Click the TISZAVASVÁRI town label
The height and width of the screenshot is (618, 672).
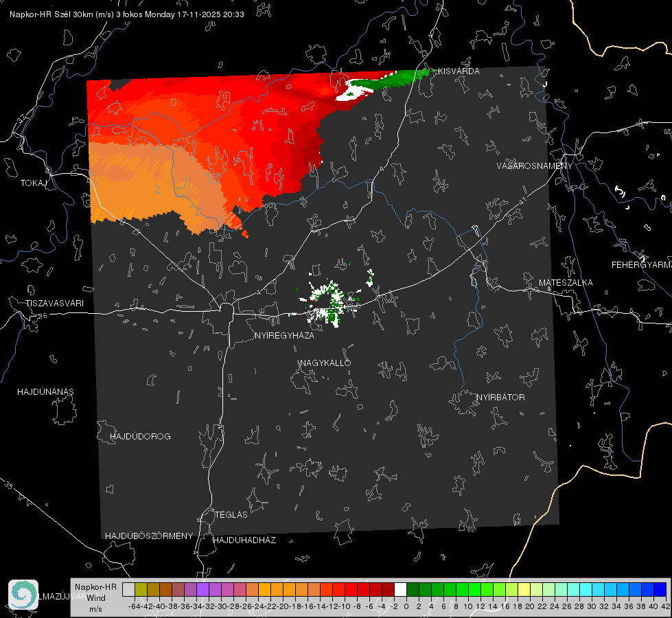click(54, 304)
